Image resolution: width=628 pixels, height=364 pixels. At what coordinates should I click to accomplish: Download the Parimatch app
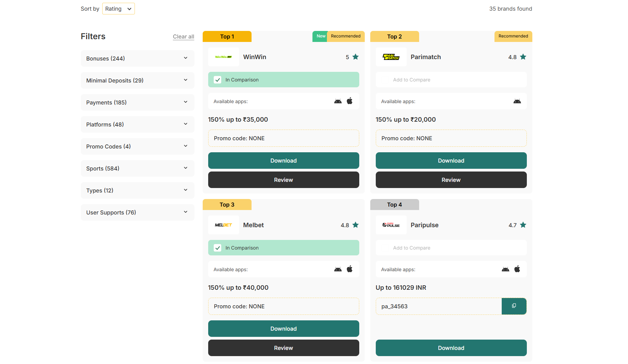pos(451,161)
